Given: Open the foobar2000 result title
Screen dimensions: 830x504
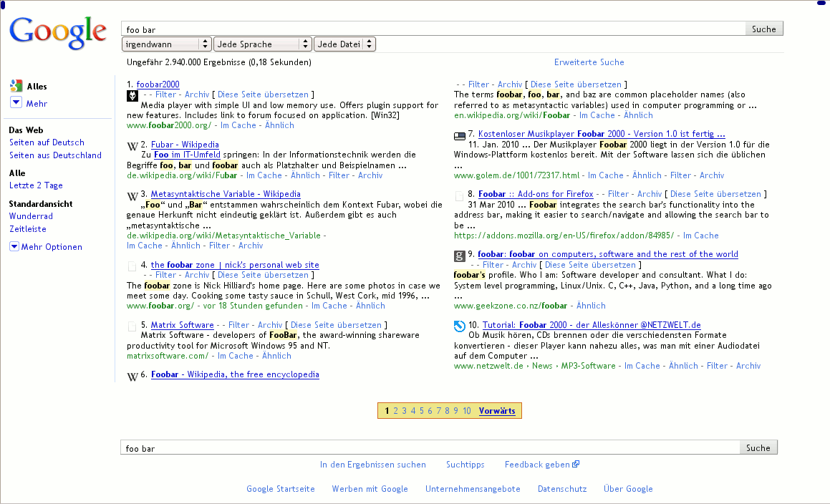Looking at the screenshot, I should pyautogui.click(x=158, y=84).
